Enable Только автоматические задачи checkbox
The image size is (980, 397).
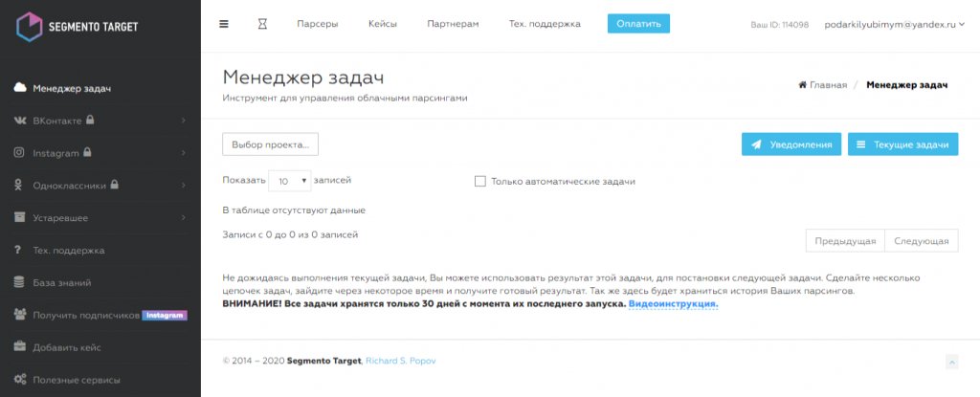pyautogui.click(x=480, y=182)
